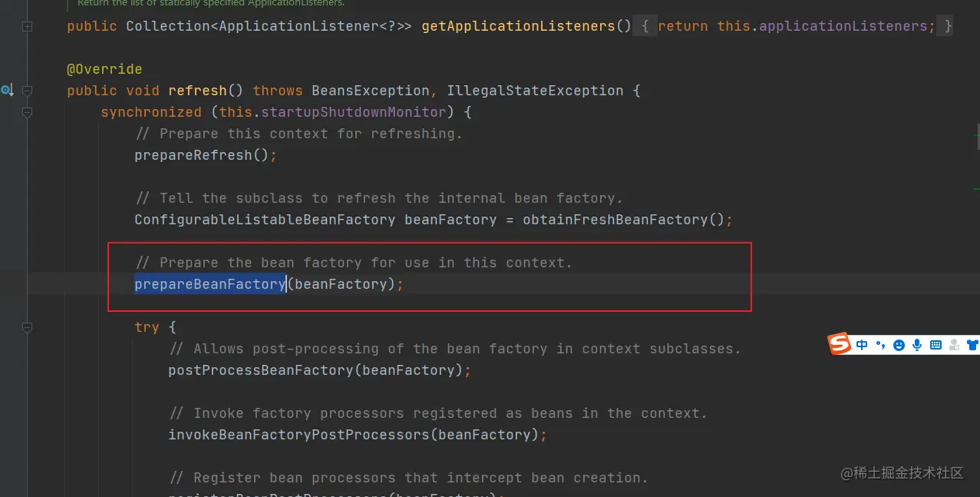Click the highlighted 'prepareBeanFactory' call
This screenshot has height=497, width=980.
[210, 284]
